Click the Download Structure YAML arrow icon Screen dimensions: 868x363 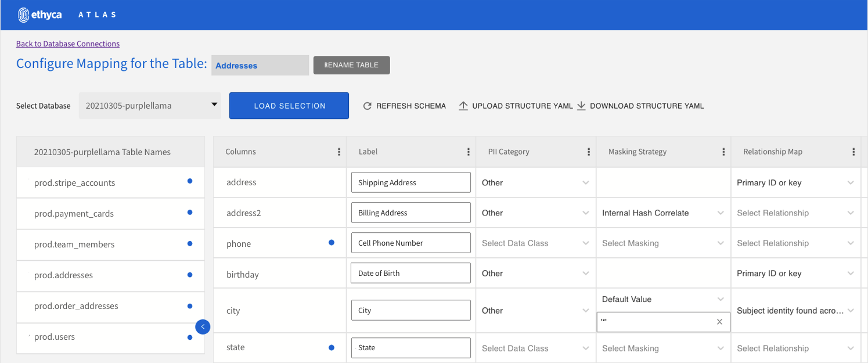pos(581,106)
